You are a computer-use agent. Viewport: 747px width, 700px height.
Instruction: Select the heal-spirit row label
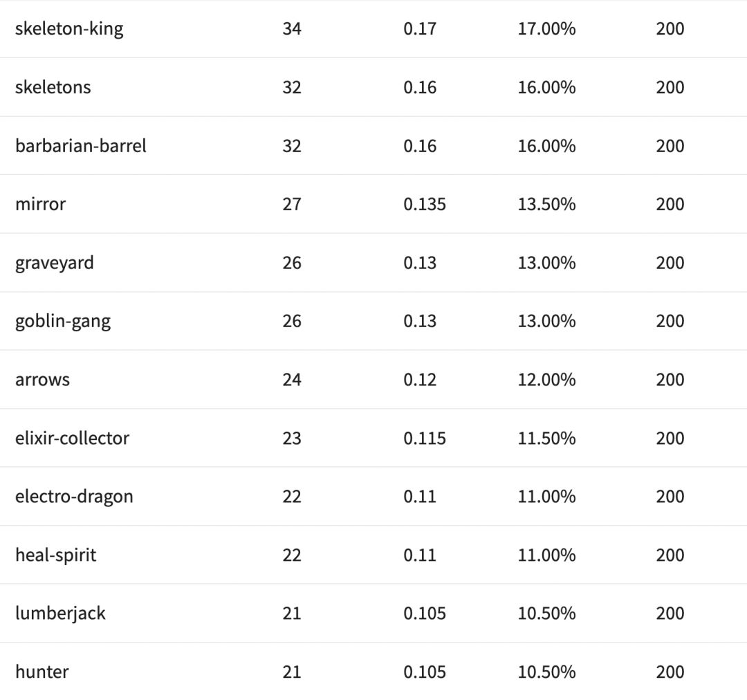55,555
